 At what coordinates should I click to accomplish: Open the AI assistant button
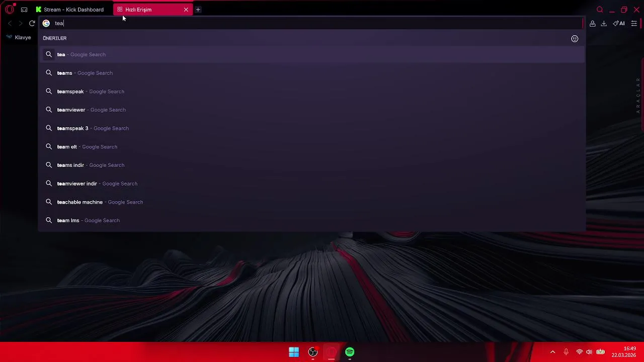tap(619, 24)
